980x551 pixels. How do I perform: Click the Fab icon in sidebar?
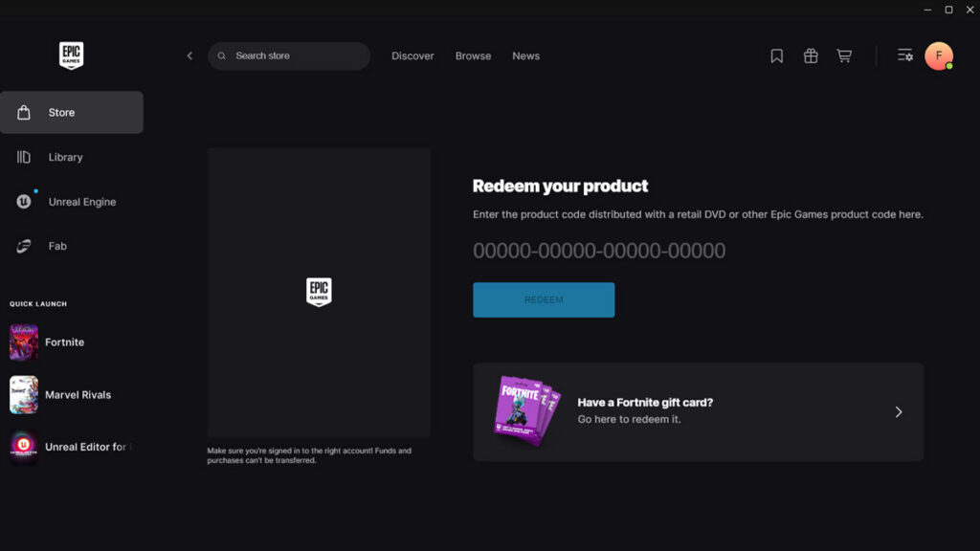coord(24,246)
